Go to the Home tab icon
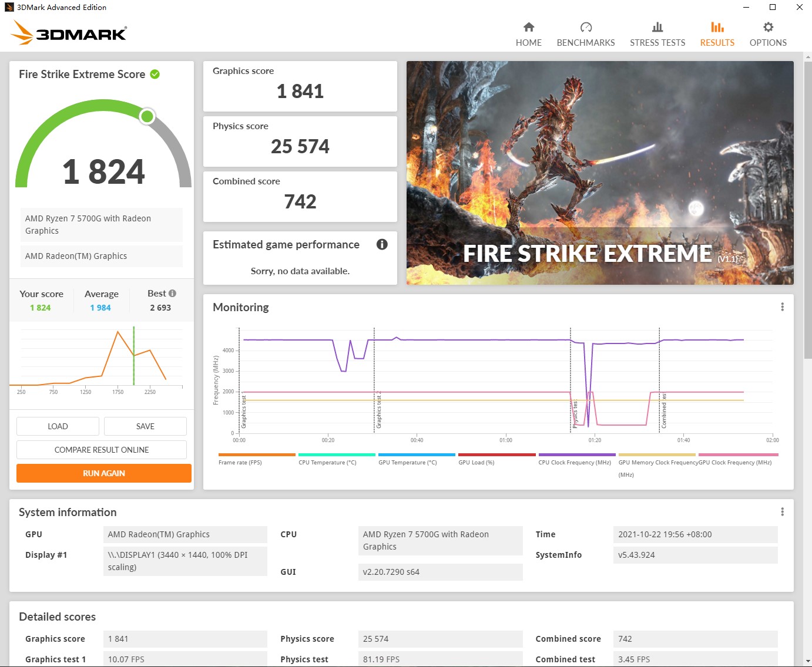 point(529,27)
